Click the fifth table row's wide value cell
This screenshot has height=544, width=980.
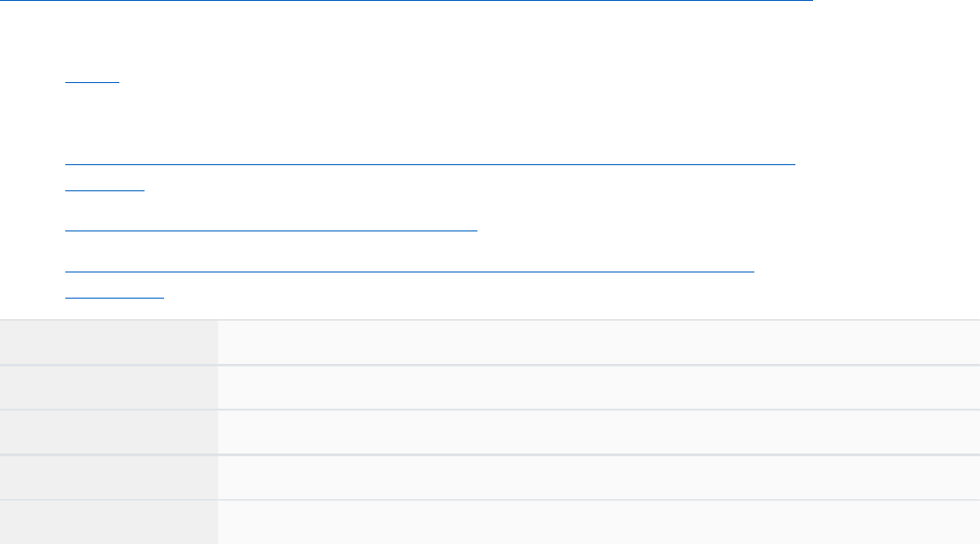599,523
